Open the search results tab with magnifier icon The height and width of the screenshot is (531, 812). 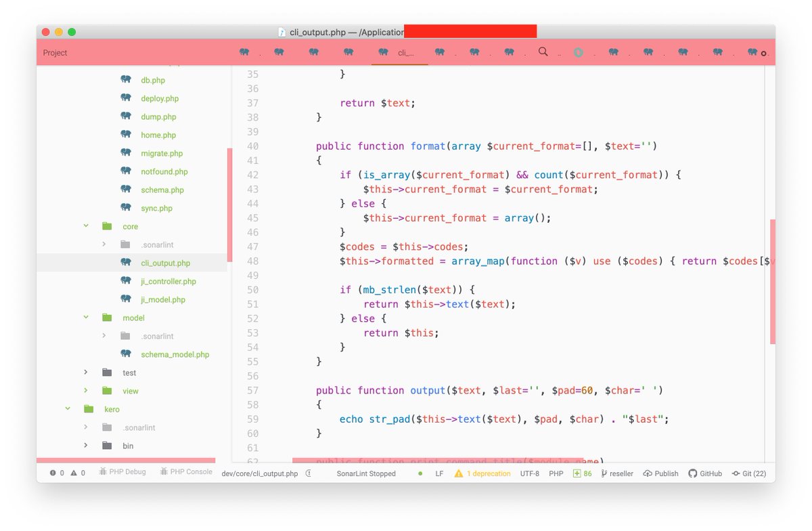[x=543, y=51]
